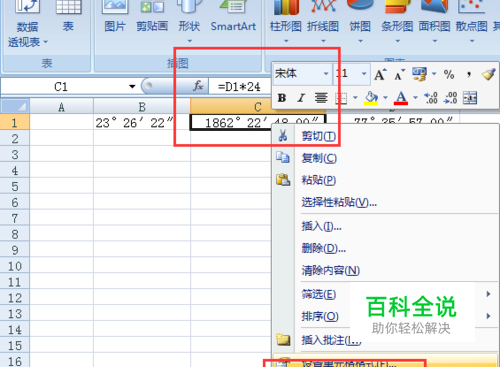This screenshot has width=500, height=367.
Task: Insert a SmartArt graphic
Action: [x=233, y=17]
